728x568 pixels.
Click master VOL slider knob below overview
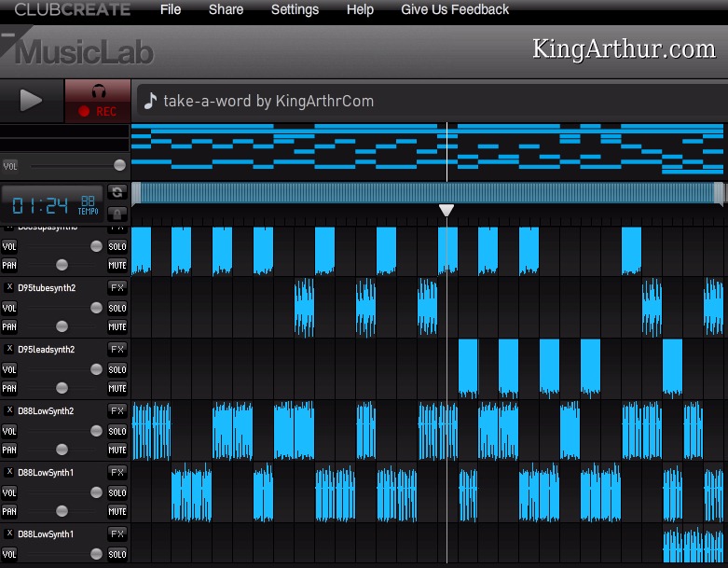(x=119, y=165)
